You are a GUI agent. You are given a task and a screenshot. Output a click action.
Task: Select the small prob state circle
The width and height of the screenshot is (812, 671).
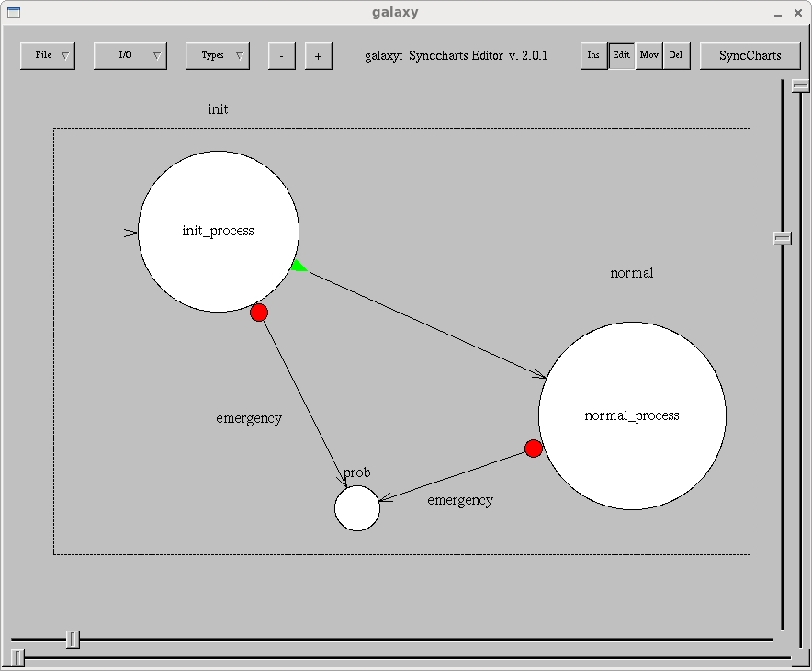point(357,508)
